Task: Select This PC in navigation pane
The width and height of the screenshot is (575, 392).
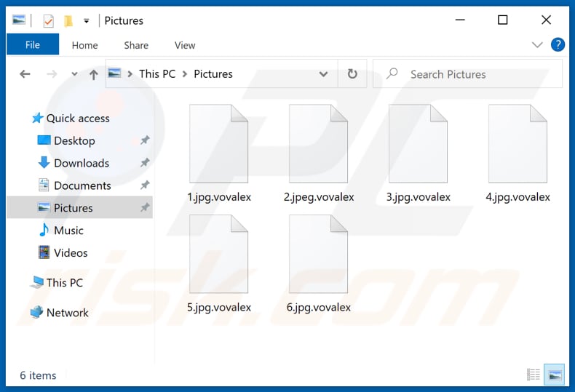Action: click(64, 283)
